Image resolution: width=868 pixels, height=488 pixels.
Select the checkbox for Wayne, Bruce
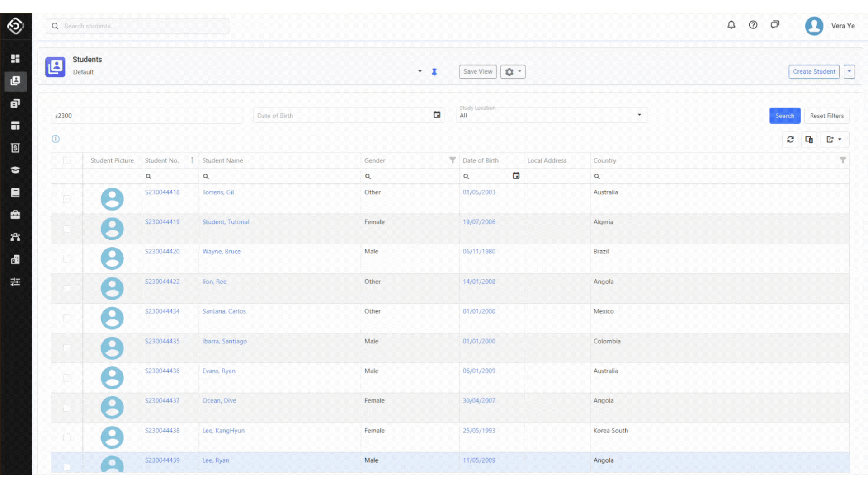[x=67, y=259]
